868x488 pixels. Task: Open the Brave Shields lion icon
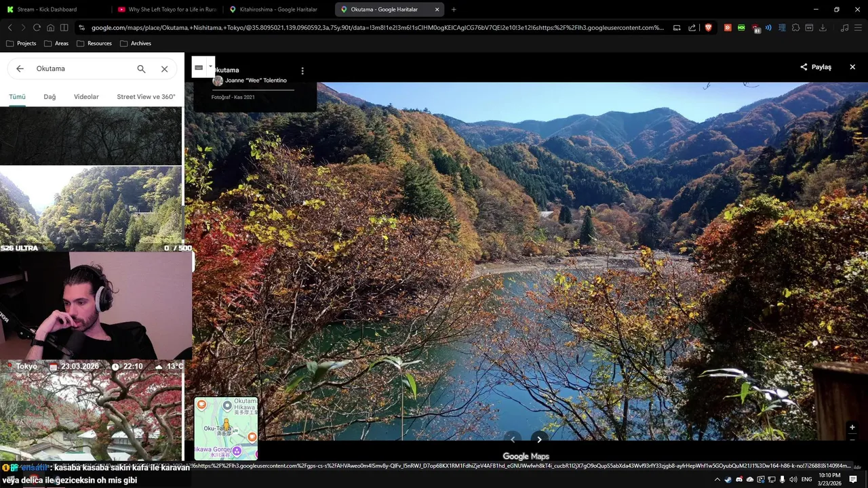pos(709,28)
